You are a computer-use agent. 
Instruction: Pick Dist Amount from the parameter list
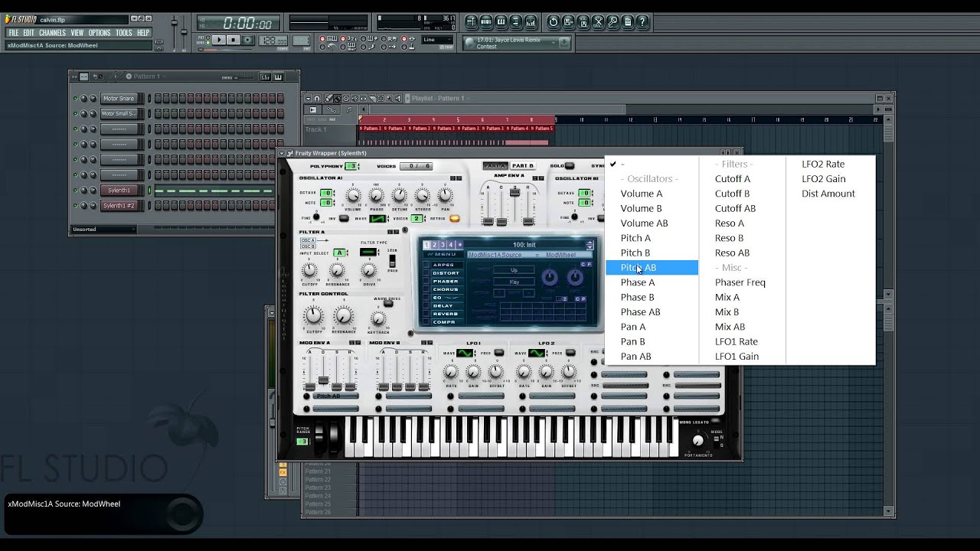point(828,194)
